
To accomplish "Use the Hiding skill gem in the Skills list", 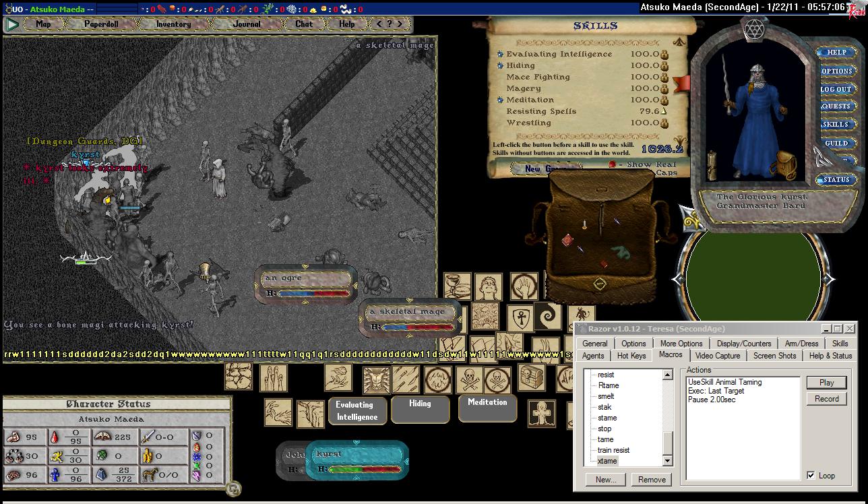I will click(x=500, y=65).
